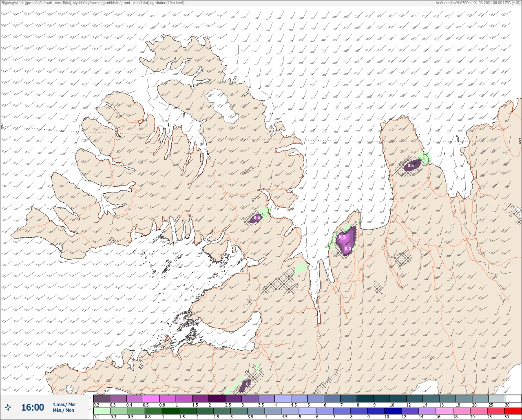Click the 0.3 precipitation label on map
This screenshot has width=522, height=420.
tap(411, 166)
